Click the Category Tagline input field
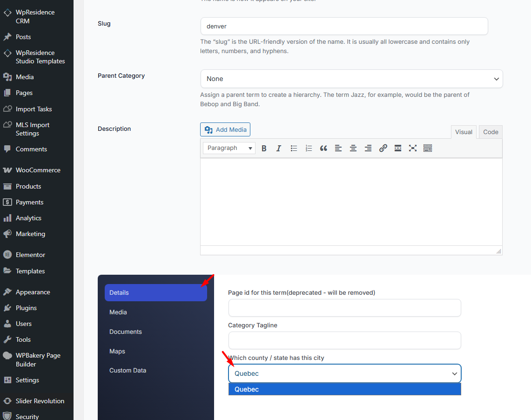This screenshot has height=420, width=531. click(x=344, y=340)
